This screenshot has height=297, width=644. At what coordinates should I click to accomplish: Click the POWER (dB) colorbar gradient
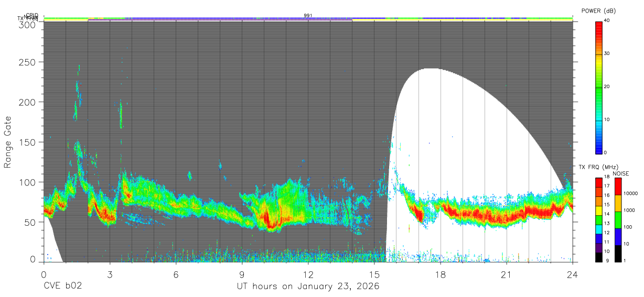click(x=598, y=87)
